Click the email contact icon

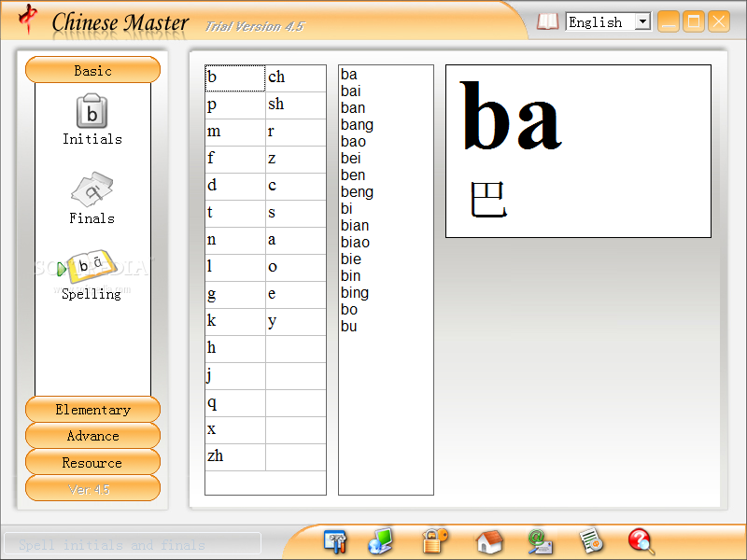click(x=540, y=542)
